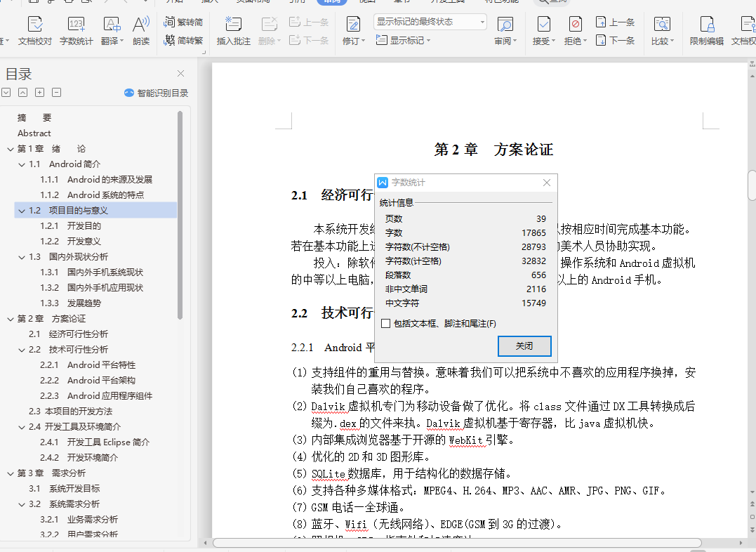Go to next comment 下一条

click(x=309, y=41)
